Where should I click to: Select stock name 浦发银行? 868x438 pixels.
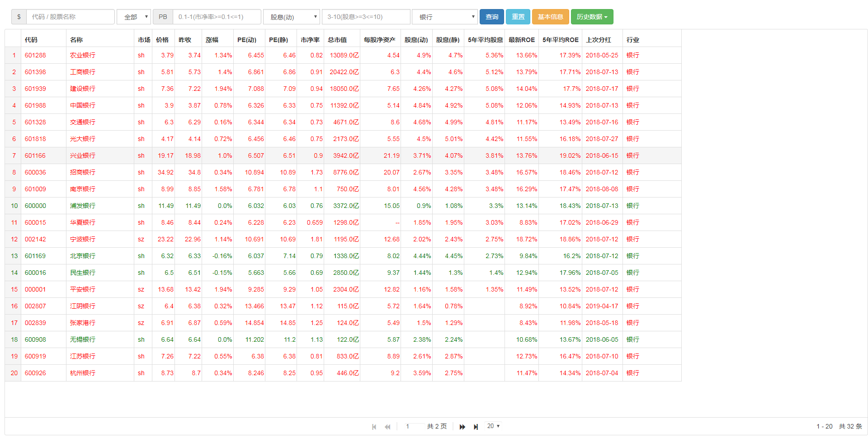coord(83,206)
